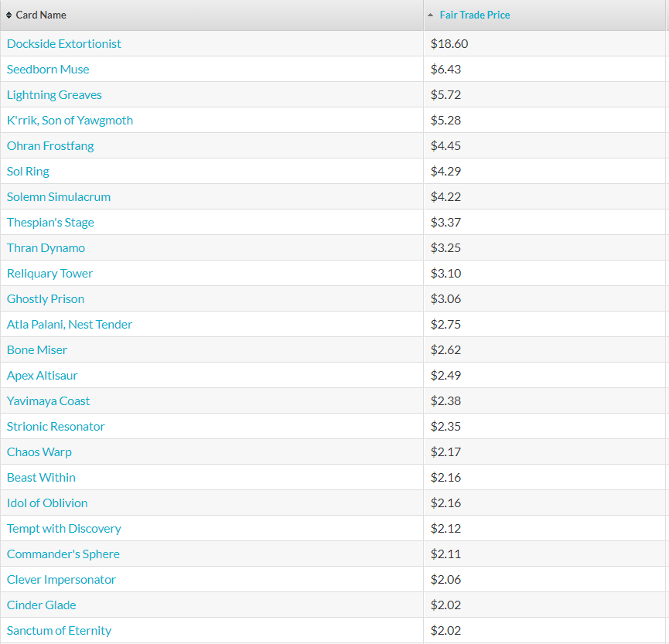The image size is (669, 644).
Task: Select Cinder Glade's $2.02 price
Action: tap(544, 605)
